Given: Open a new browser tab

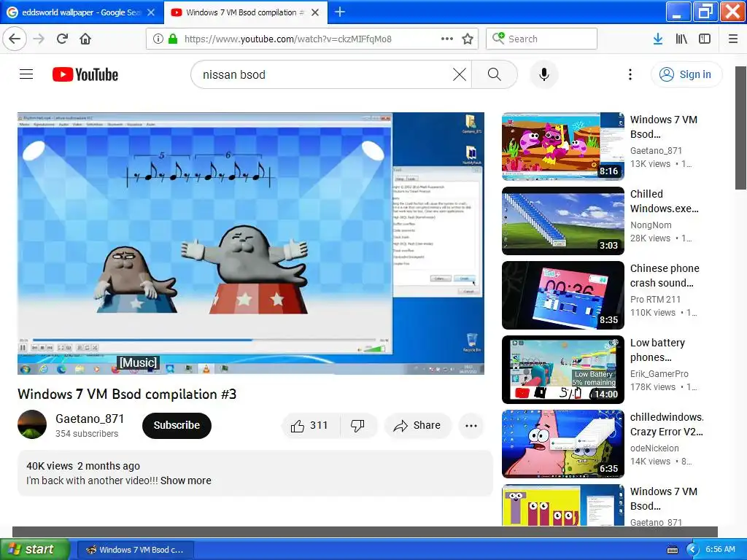Looking at the screenshot, I should [340, 12].
